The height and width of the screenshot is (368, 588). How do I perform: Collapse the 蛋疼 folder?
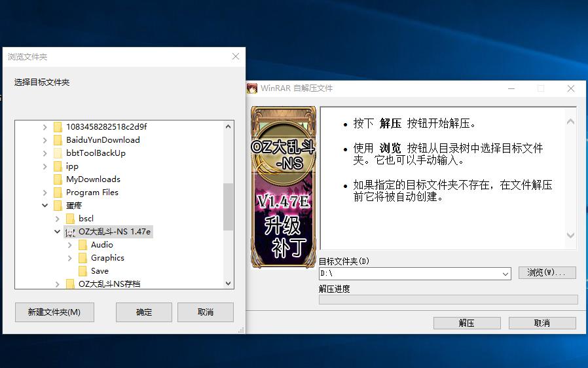[x=45, y=206]
